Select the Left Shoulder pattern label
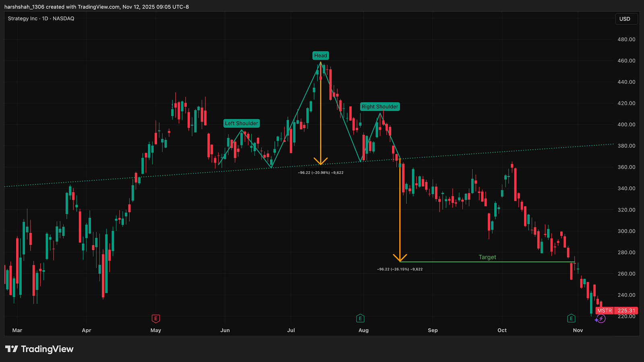Screen dimensions: 644x362 (x=242, y=124)
